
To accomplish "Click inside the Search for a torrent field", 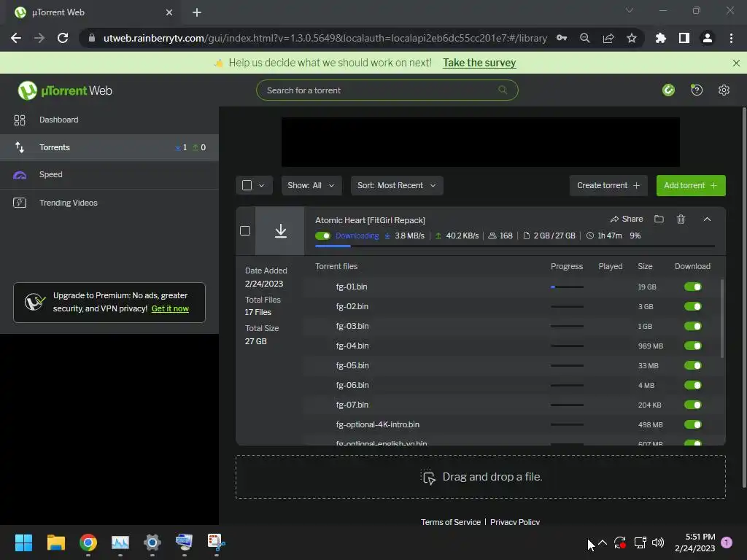I will coord(387,90).
